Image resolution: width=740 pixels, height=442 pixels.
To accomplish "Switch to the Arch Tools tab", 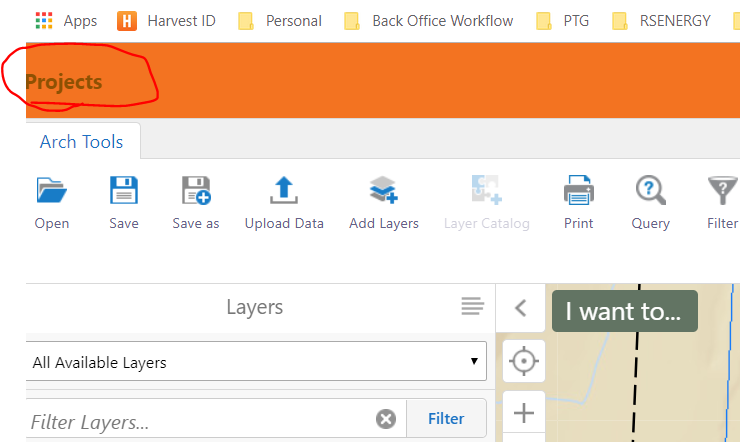I will (x=81, y=142).
